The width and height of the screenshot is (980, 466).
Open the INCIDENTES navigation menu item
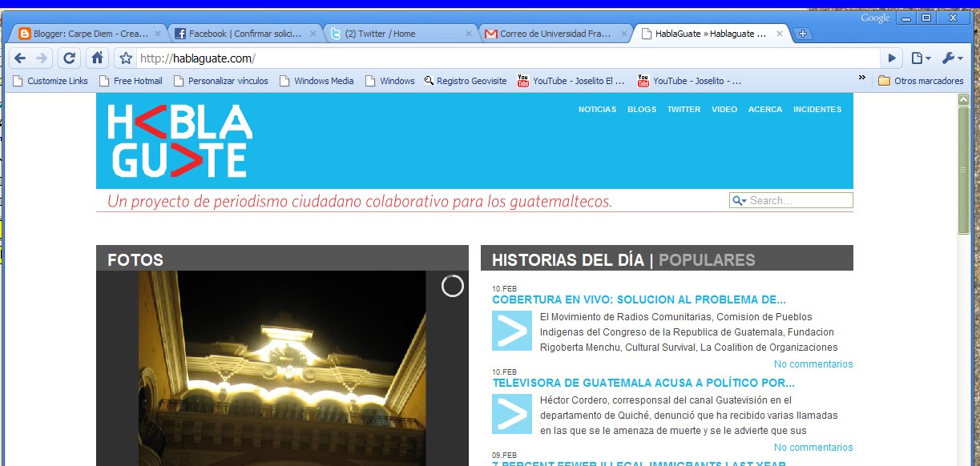pos(817,109)
